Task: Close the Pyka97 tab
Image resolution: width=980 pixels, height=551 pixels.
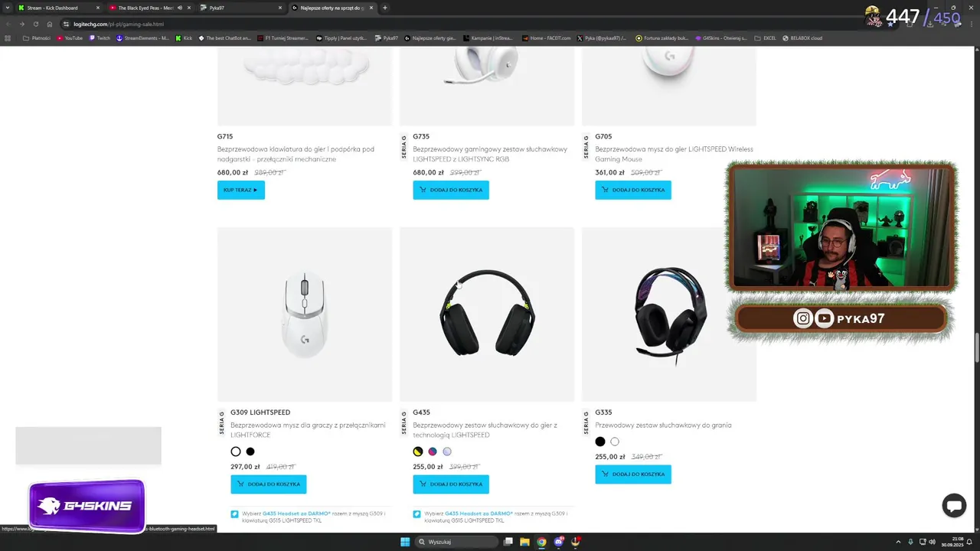Action: click(280, 8)
